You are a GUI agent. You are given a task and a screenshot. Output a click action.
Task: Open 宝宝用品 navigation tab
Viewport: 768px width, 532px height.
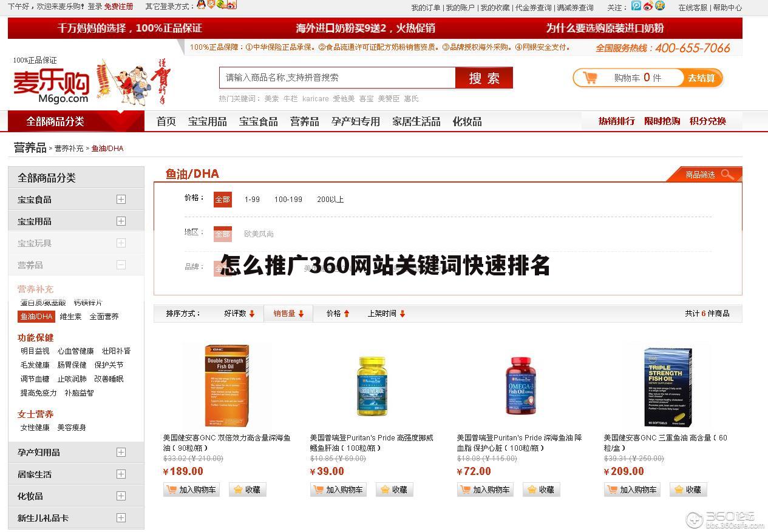click(x=208, y=121)
